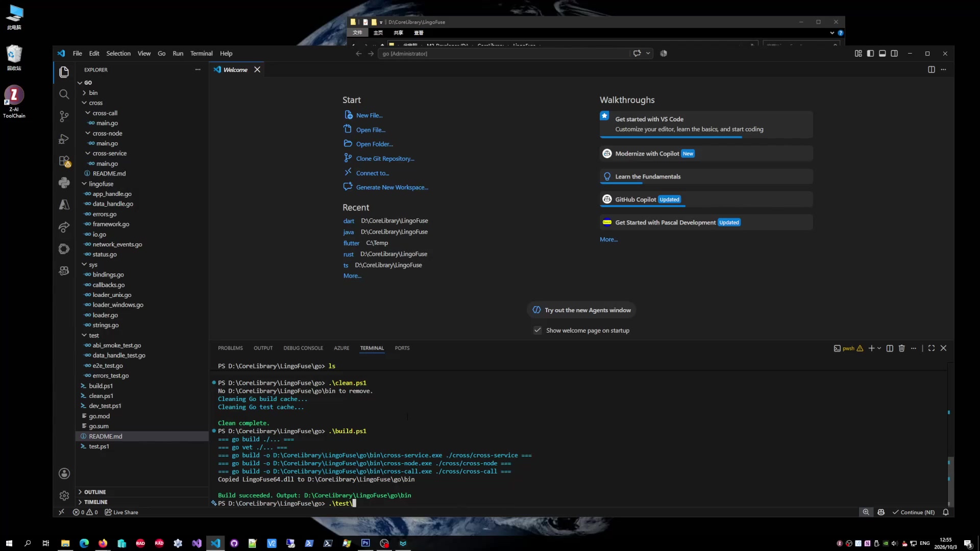The width and height of the screenshot is (980, 551).
Task: Open recent rust project link
Action: tap(348, 254)
